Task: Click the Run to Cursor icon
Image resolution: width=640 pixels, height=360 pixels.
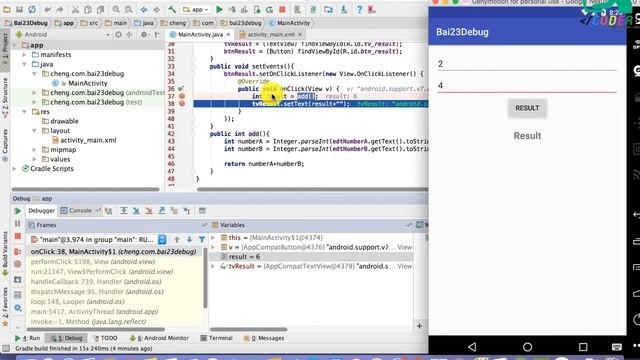Action: click(x=187, y=211)
